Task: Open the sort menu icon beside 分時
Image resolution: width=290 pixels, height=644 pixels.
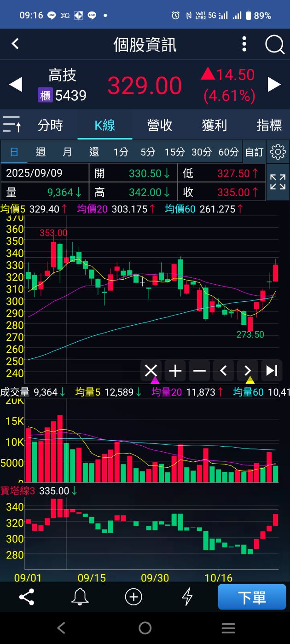Action: click(12, 125)
